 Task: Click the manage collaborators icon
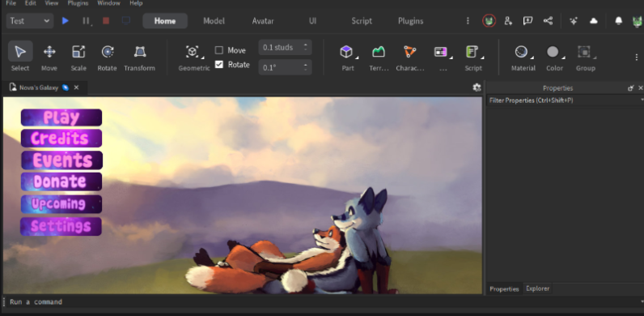click(508, 20)
